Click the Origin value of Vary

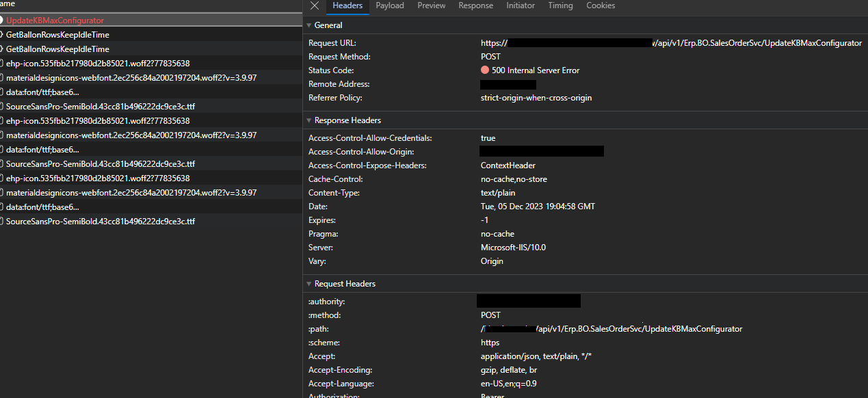(492, 261)
